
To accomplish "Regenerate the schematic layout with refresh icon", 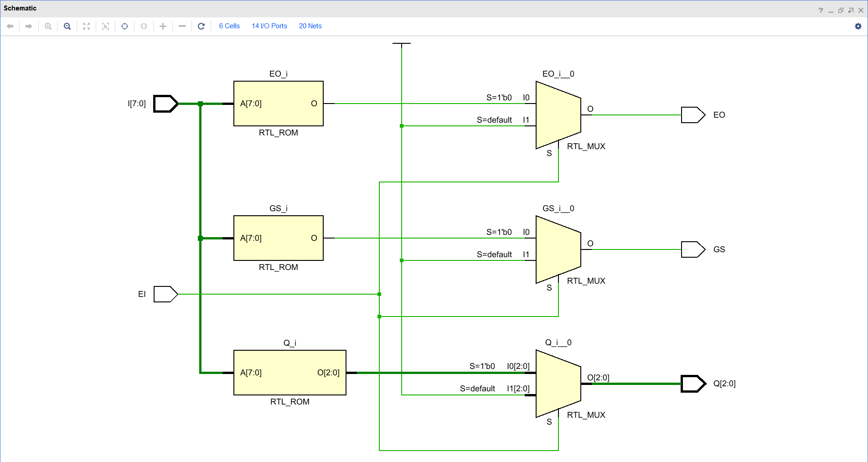I will (x=201, y=26).
